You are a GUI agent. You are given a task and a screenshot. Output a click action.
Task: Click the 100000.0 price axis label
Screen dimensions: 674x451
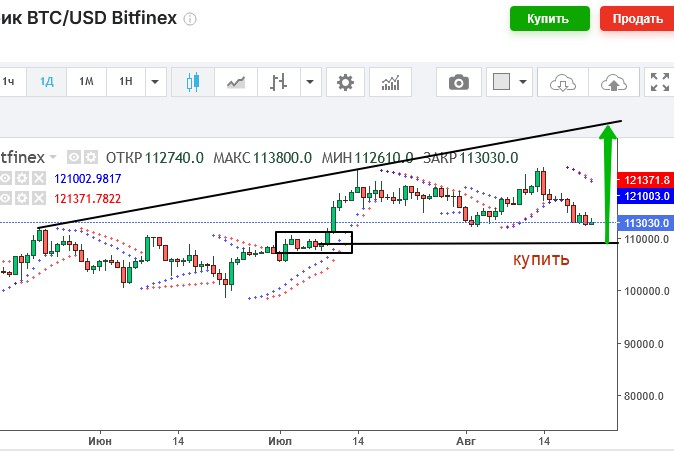coord(646,291)
